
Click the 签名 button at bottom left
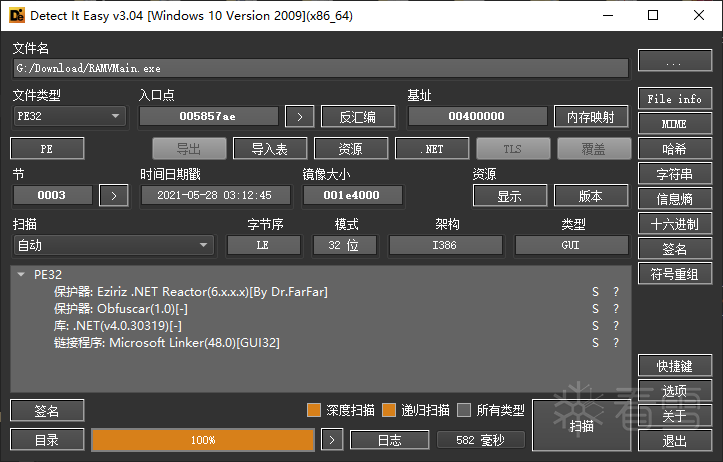click(47, 411)
